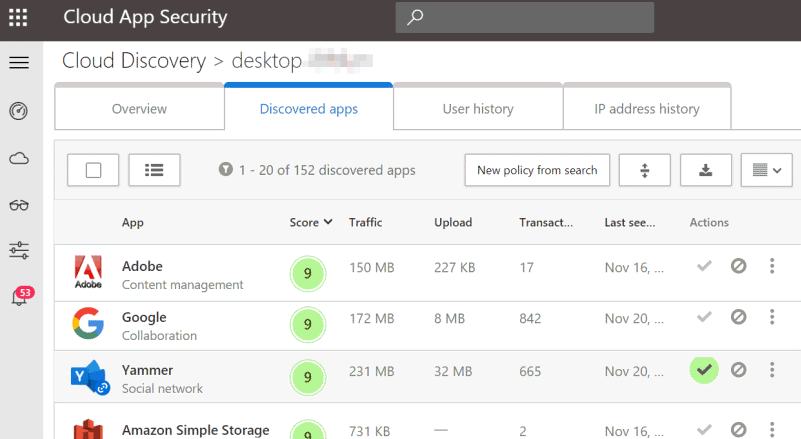Open the Dashboard gauge icon in sidebar
The height and width of the screenshot is (439, 801).
19,111
